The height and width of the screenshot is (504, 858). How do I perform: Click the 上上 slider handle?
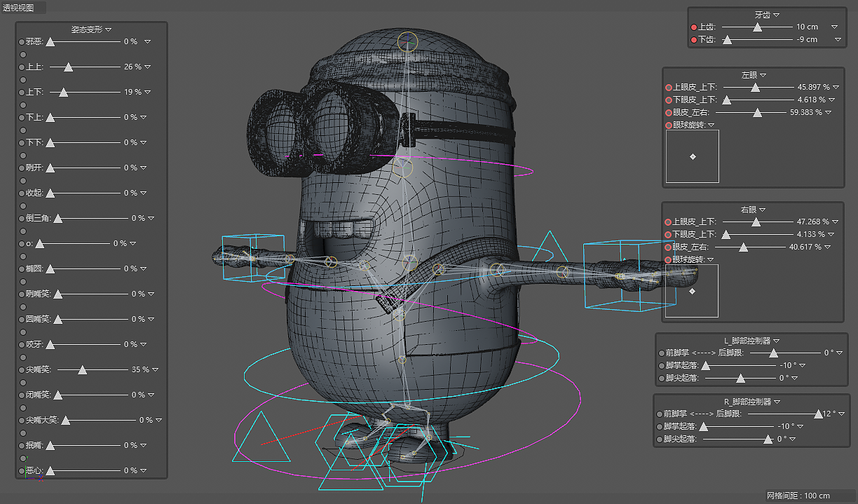pyautogui.click(x=68, y=67)
